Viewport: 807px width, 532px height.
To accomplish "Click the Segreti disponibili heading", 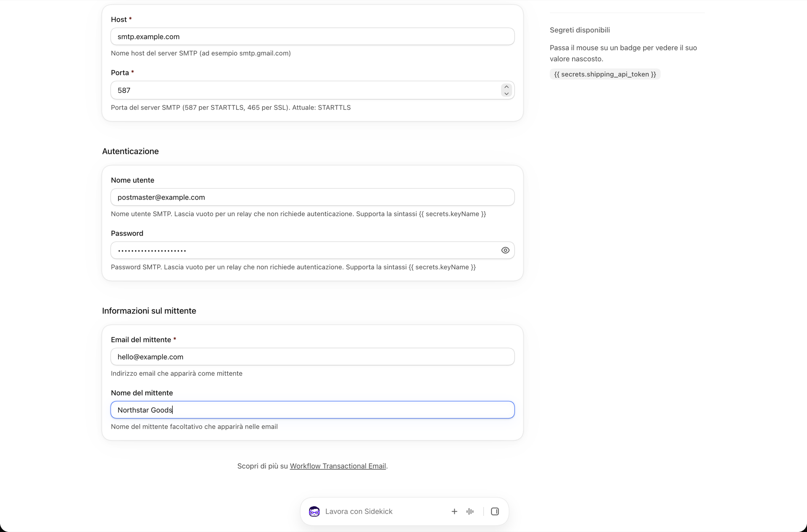I will point(580,30).
